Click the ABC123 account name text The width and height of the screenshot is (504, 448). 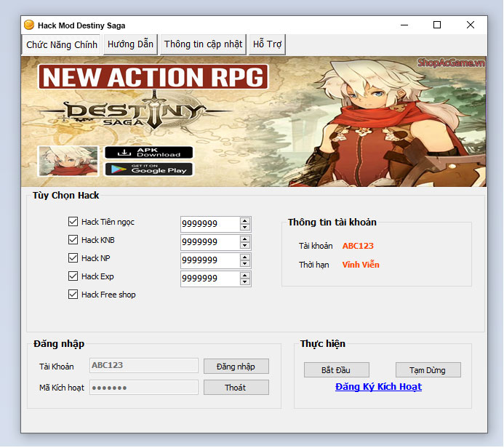tap(358, 246)
